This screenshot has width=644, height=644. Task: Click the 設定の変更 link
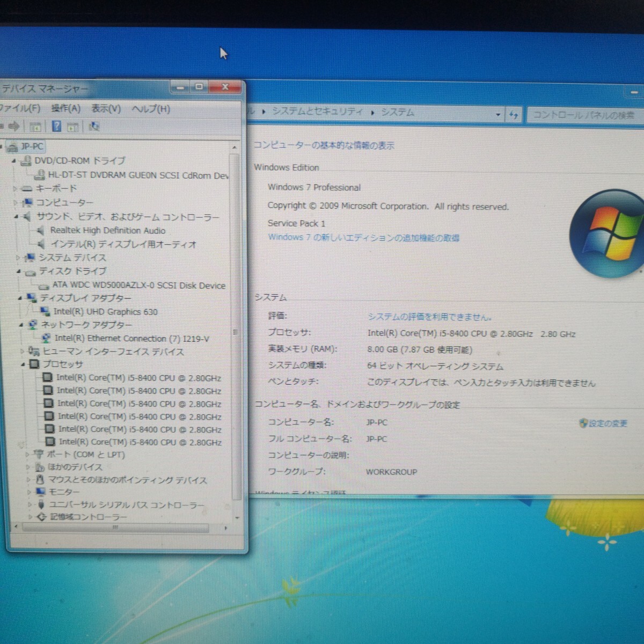pos(608,423)
